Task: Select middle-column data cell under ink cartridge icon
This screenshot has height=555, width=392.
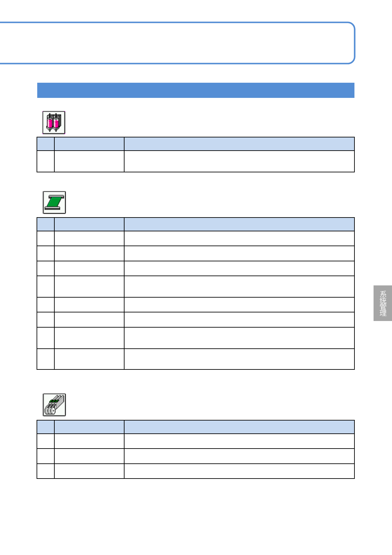Action: pos(89,161)
